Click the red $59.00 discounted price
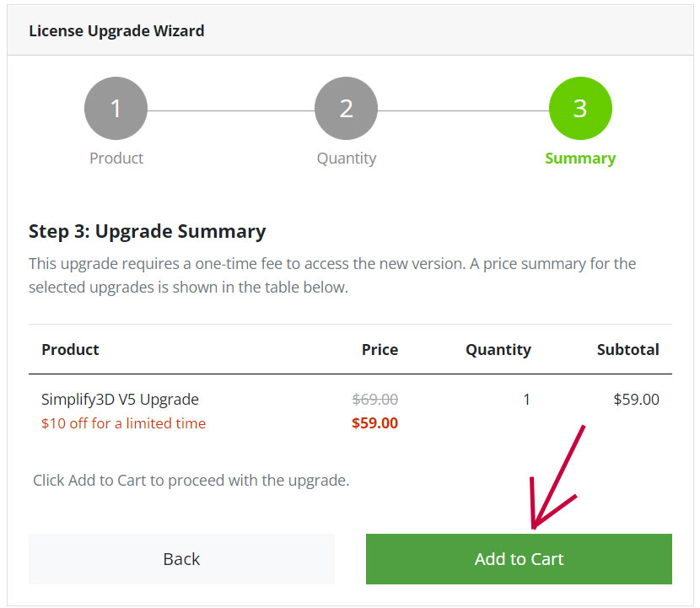700x608 pixels. [x=374, y=423]
